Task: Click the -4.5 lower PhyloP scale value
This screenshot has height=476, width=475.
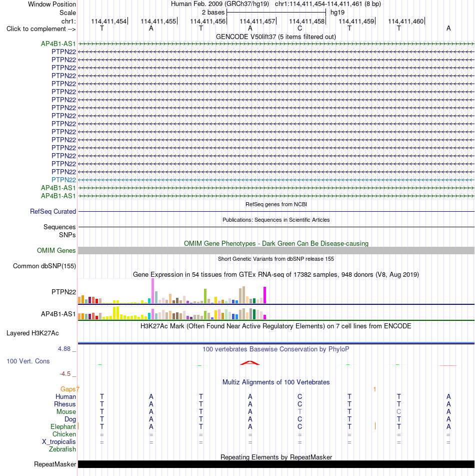Action: pyautogui.click(x=65, y=374)
